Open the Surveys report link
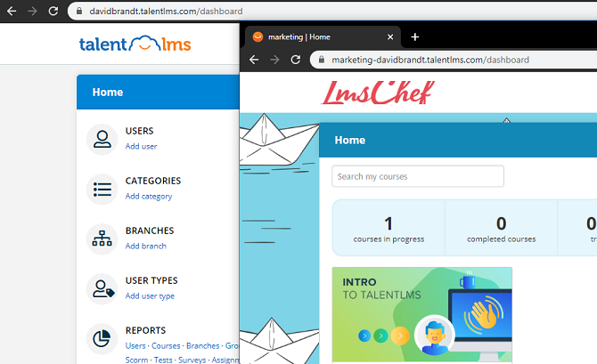597x364 pixels. 192,360
